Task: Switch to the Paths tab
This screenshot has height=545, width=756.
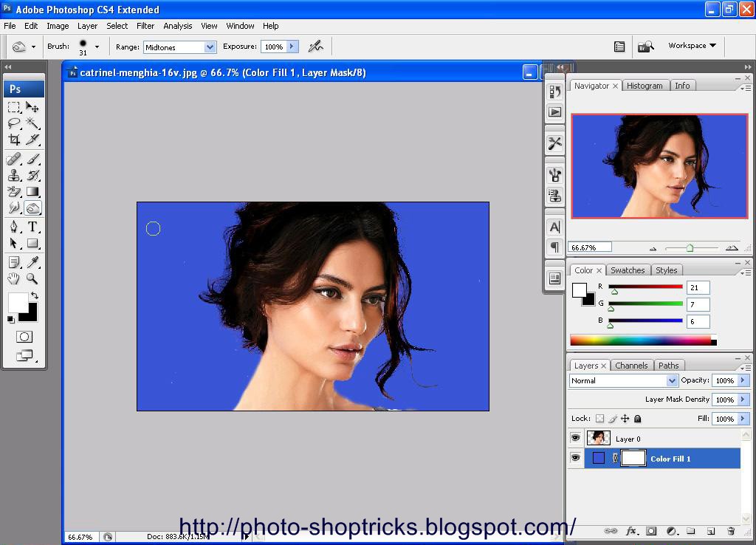Action: click(x=668, y=366)
